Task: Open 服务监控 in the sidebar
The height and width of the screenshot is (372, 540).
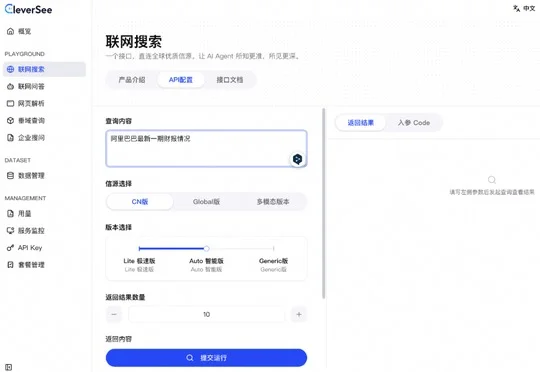Action: click(31, 230)
